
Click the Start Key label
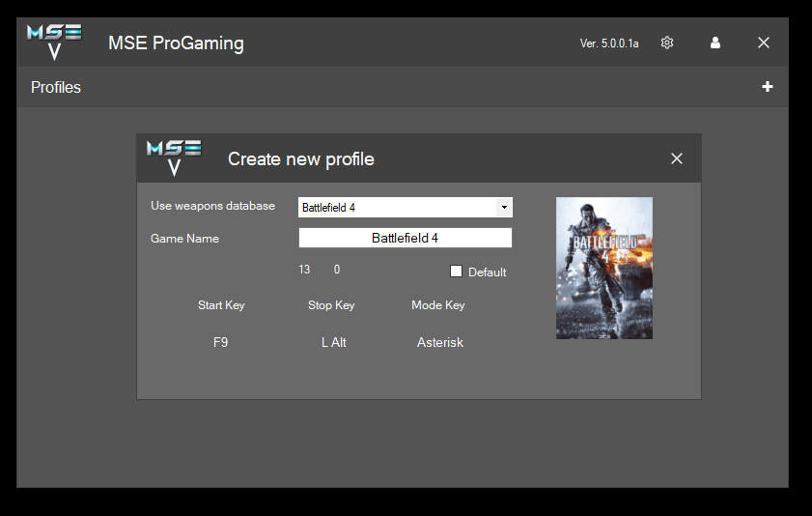pyautogui.click(x=221, y=305)
